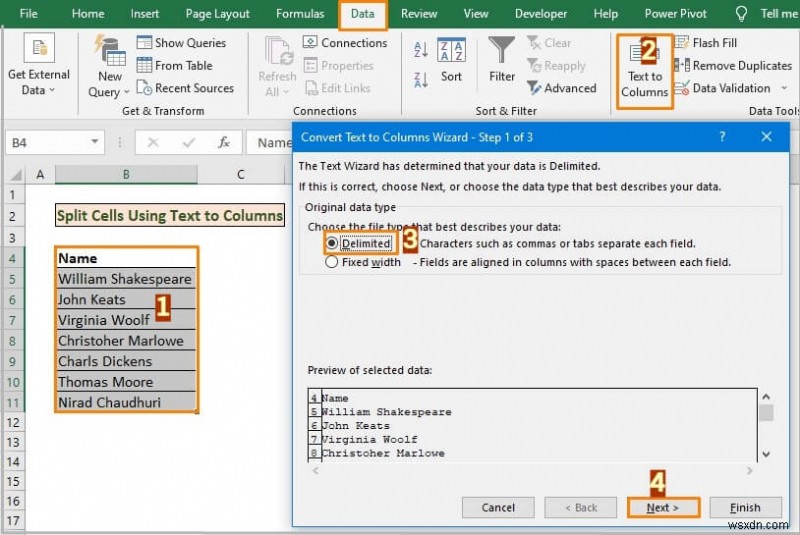Sort Z to A descending
Image resolution: width=800 pixels, height=535 pixels.
click(x=421, y=80)
